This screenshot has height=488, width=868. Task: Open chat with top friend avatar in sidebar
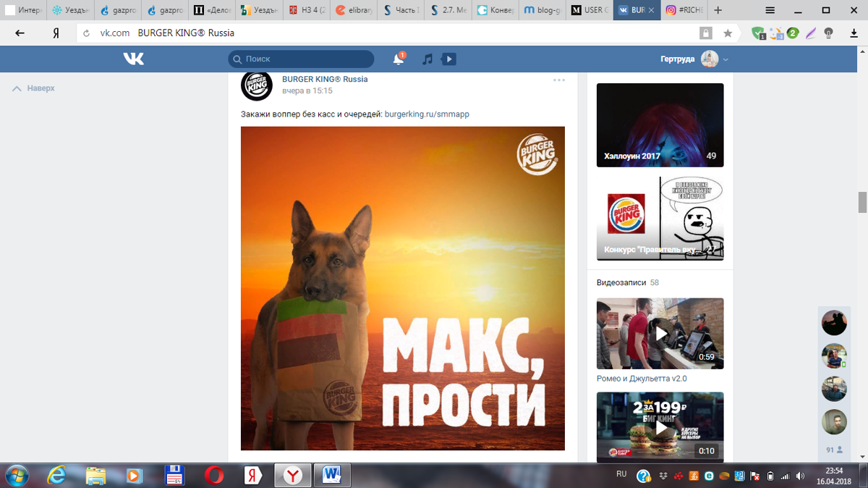click(834, 323)
